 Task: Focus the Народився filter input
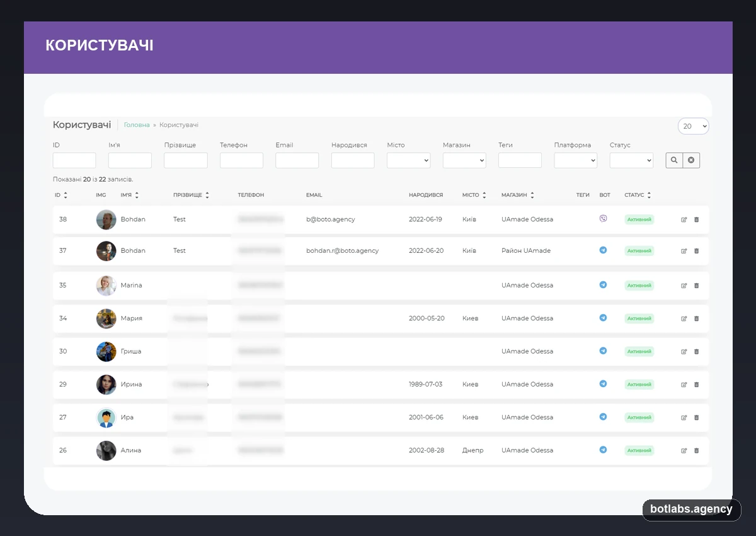tap(353, 160)
